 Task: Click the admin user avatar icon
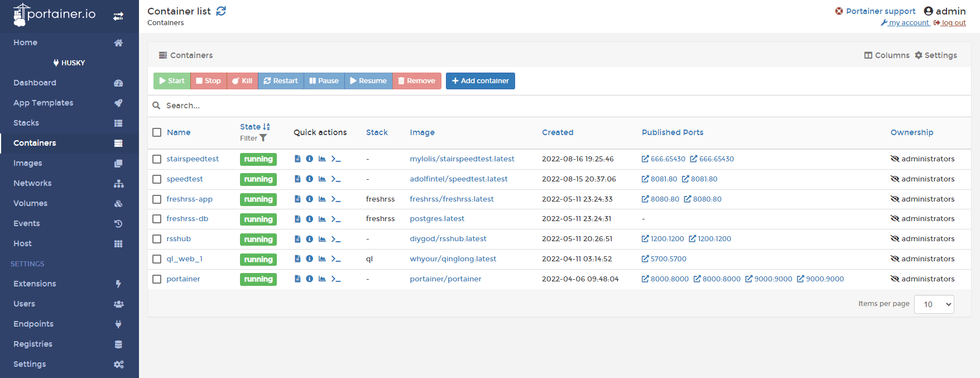[929, 11]
